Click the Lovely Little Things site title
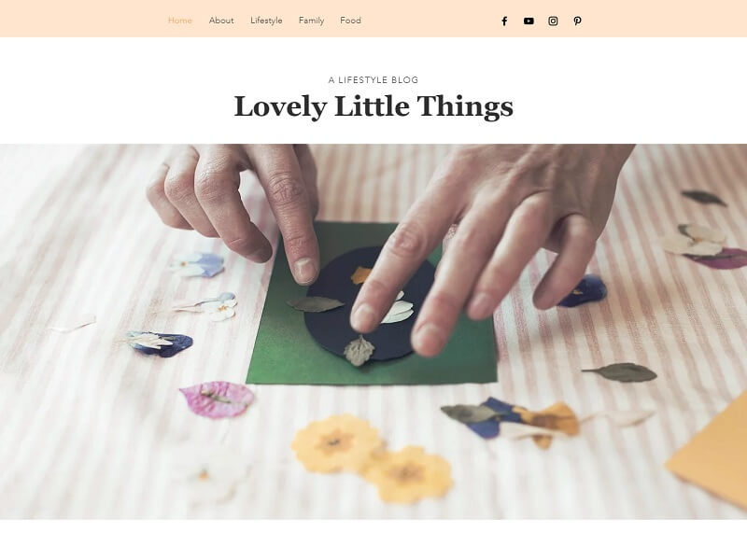This screenshot has width=747, height=560. click(x=373, y=106)
